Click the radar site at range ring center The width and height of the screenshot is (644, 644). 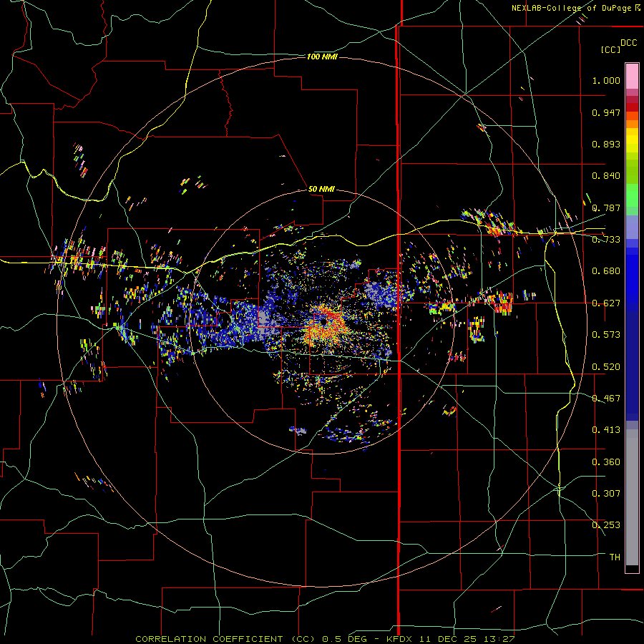click(323, 323)
